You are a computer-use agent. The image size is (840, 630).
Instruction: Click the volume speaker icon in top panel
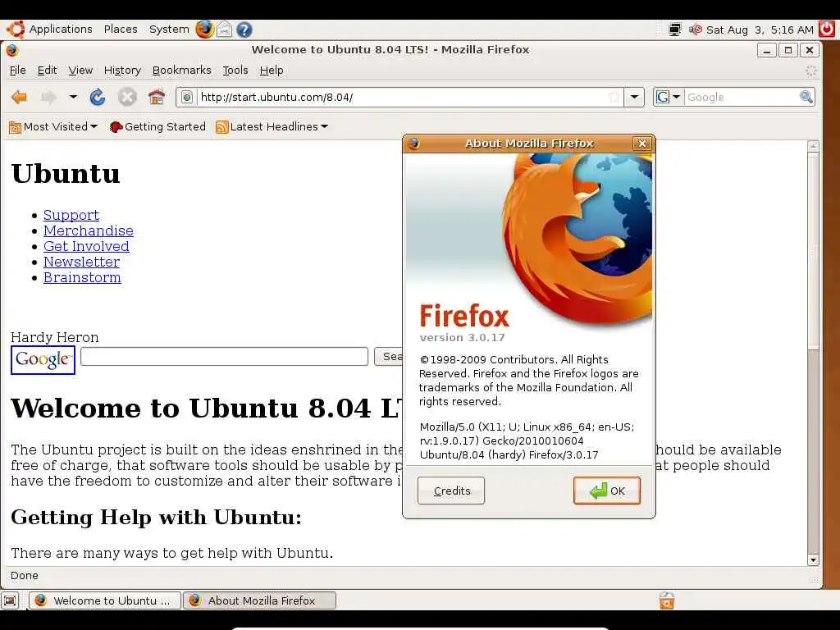[696, 30]
